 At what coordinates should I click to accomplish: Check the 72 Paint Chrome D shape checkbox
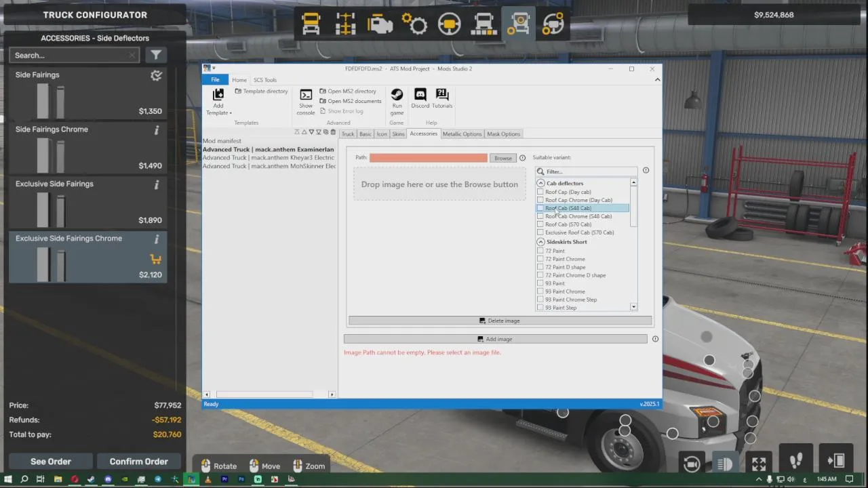tap(540, 275)
